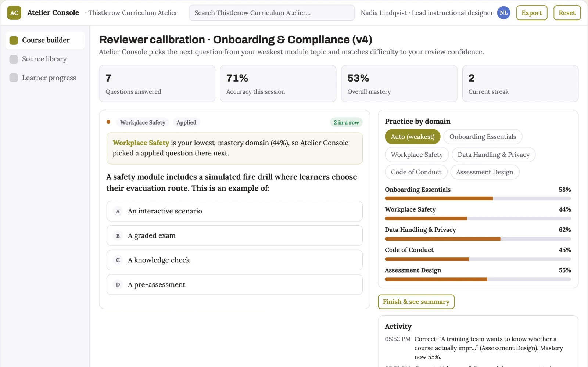This screenshot has width=588, height=367.
Task: Click the Questions answered stat card
Action: point(157,84)
